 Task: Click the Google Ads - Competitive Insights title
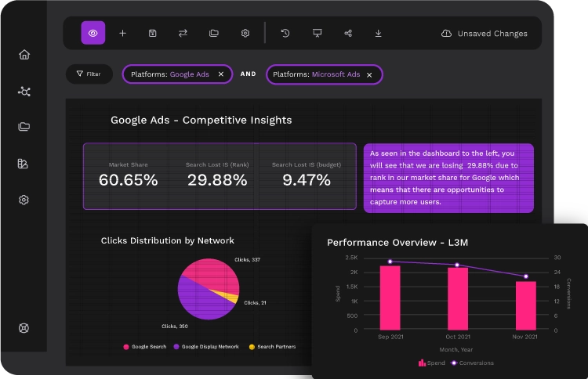[201, 120]
